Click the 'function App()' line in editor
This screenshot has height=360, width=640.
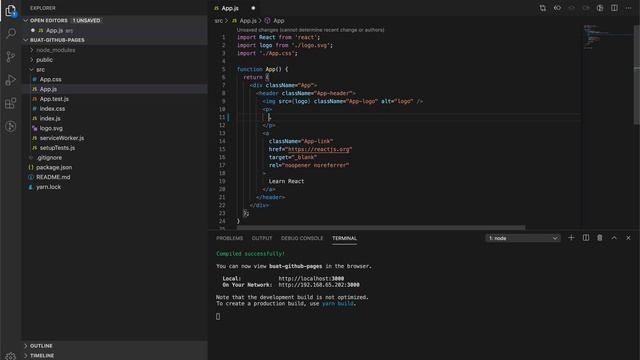click(262, 69)
